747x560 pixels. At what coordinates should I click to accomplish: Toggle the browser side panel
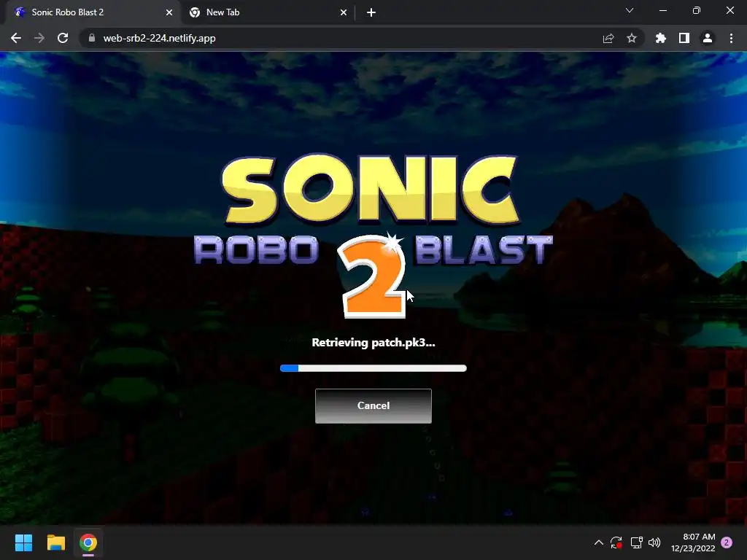click(684, 38)
